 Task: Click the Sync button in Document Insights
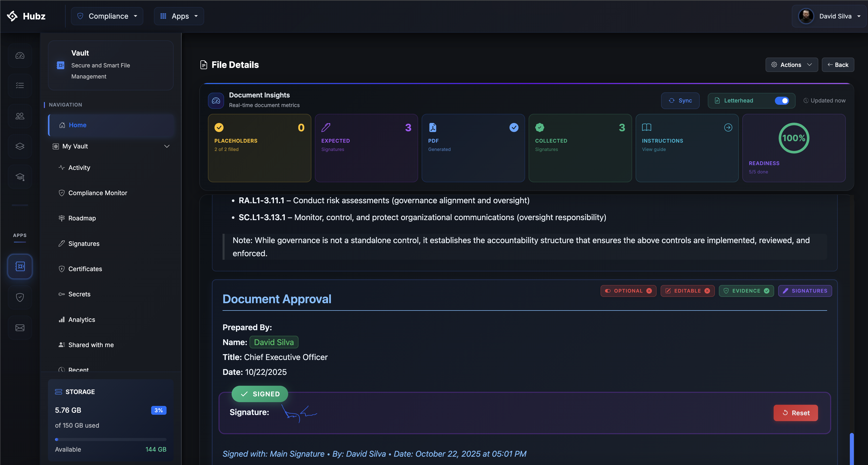point(680,100)
